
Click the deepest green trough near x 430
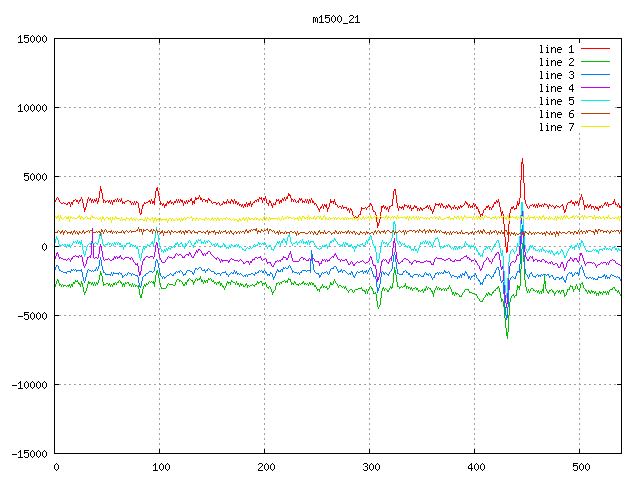507,337
